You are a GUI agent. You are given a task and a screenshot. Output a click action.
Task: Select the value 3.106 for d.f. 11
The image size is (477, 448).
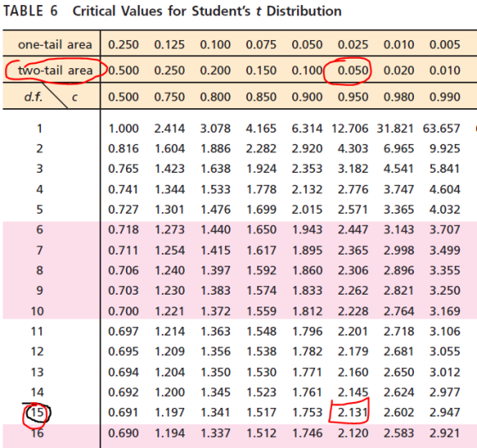(445, 331)
